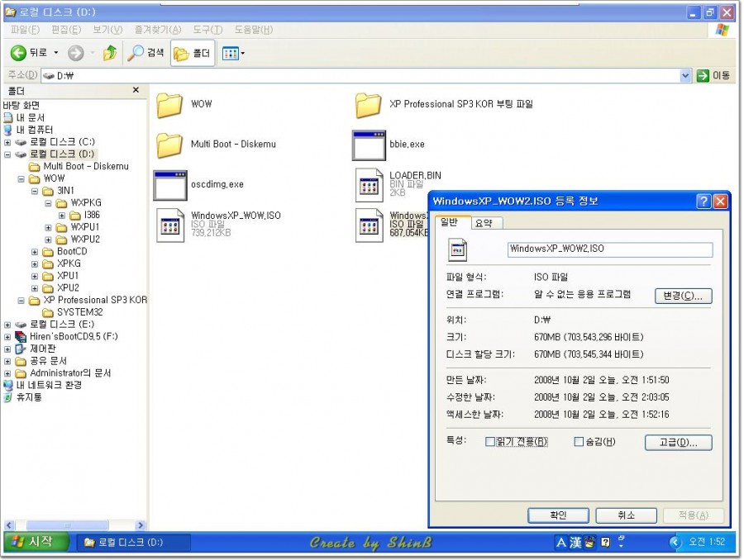
Task: Expand 로컬 디스크 (C:) in folder tree
Action: coord(7,142)
